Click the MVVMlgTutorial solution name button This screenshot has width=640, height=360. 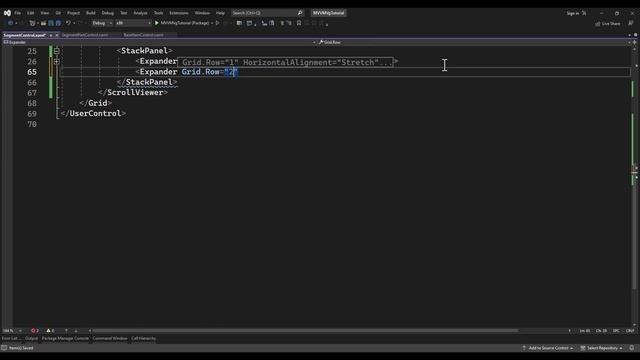tap(329, 13)
